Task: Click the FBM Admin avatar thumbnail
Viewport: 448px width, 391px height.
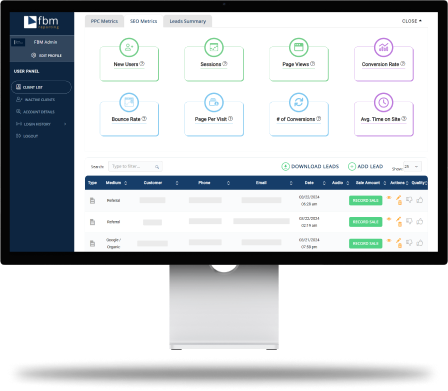Action: [18, 42]
